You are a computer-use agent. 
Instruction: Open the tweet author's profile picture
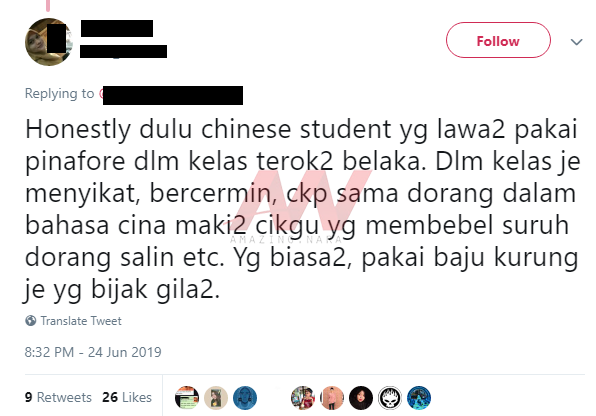tap(49, 42)
